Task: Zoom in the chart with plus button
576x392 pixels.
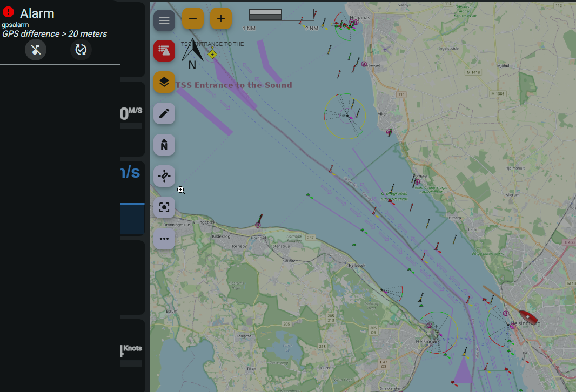Action: (x=221, y=18)
